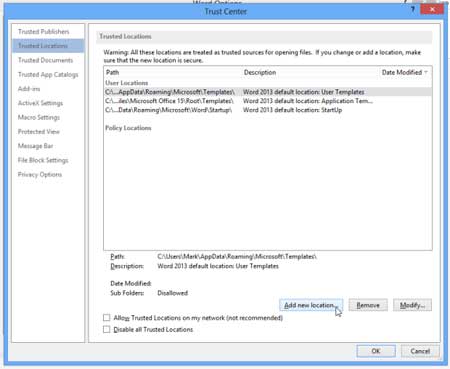Select the Word Startup location row
This screenshot has height=369, width=450.
coord(268,110)
